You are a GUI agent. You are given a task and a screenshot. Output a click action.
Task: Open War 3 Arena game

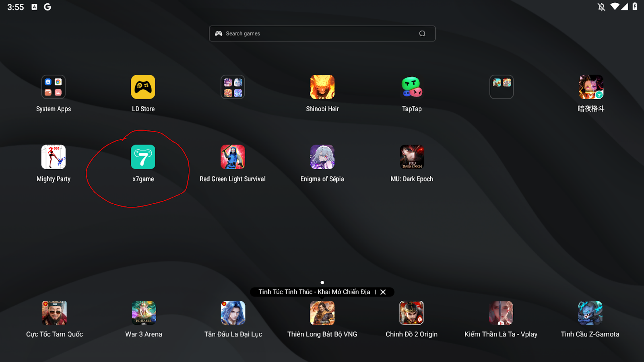144,313
